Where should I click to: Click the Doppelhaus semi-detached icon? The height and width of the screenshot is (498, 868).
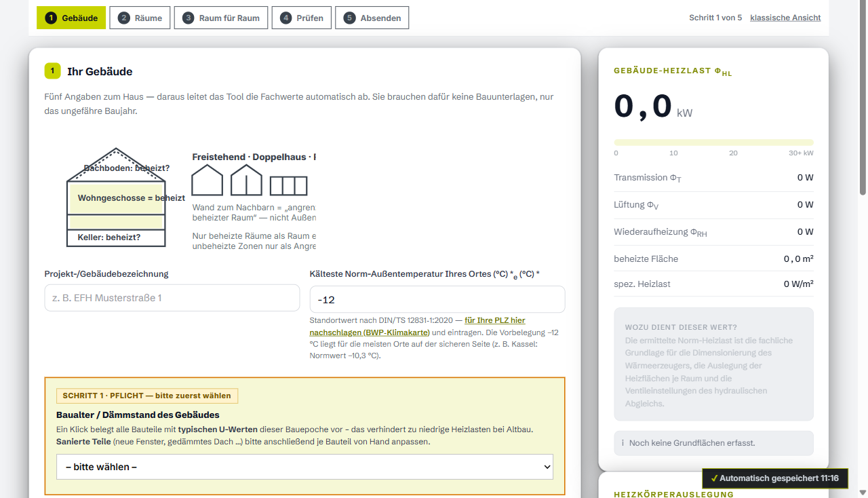coord(246,181)
